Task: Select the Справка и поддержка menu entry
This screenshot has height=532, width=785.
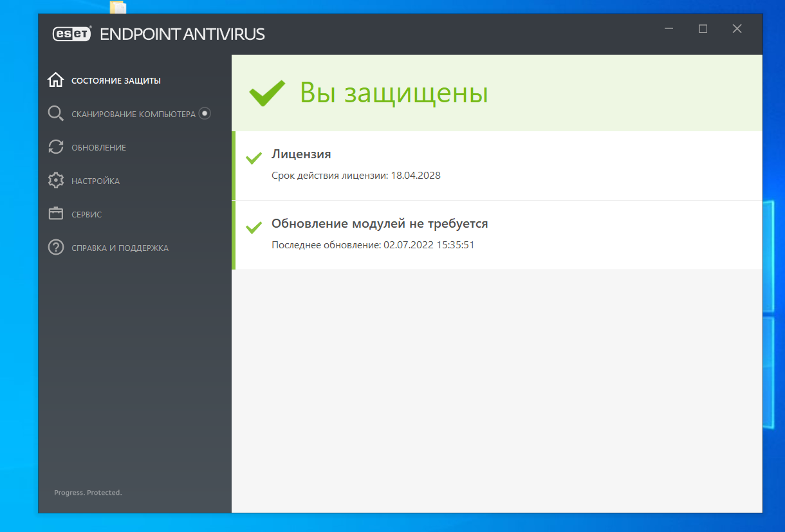Action: (x=120, y=248)
